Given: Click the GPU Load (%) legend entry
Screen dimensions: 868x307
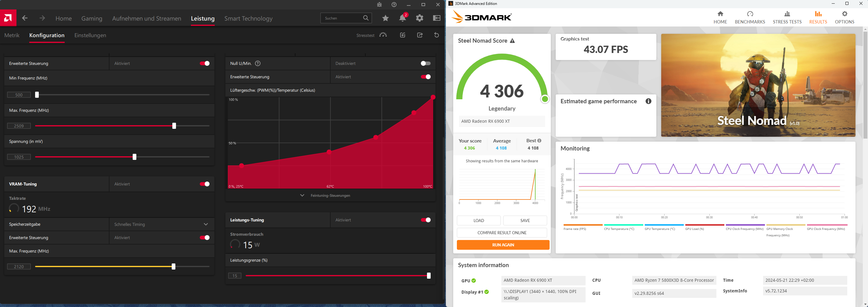Looking at the screenshot, I should [705, 228].
